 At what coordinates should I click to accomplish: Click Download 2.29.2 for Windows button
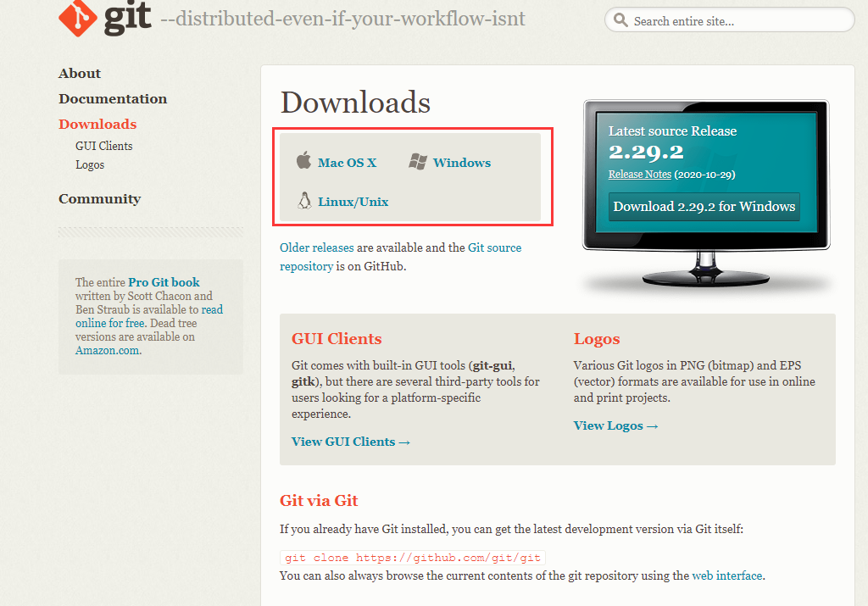704,207
